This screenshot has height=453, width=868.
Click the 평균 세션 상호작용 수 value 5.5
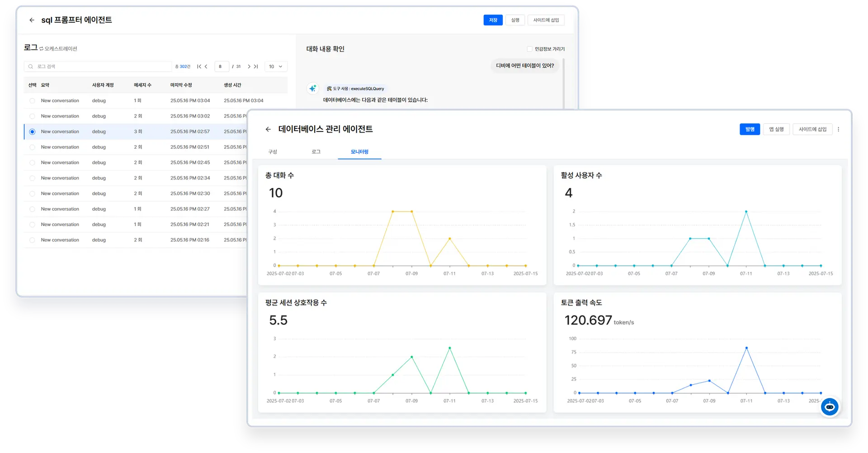[x=278, y=321]
